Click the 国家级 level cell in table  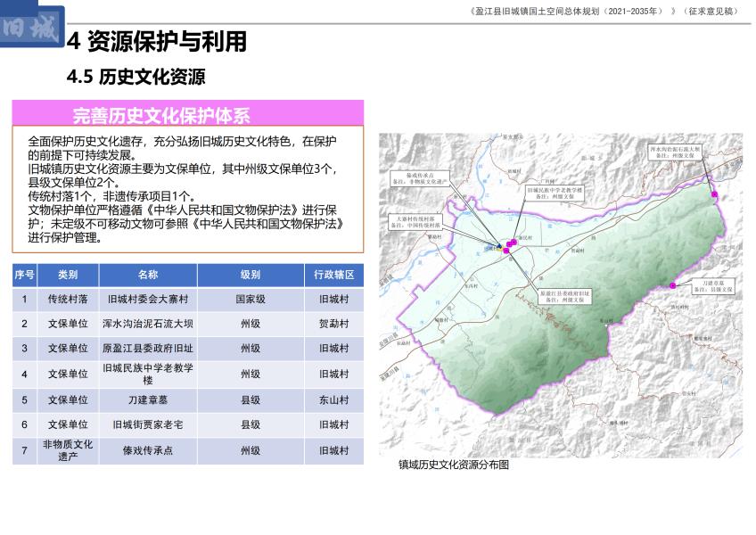click(x=250, y=300)
